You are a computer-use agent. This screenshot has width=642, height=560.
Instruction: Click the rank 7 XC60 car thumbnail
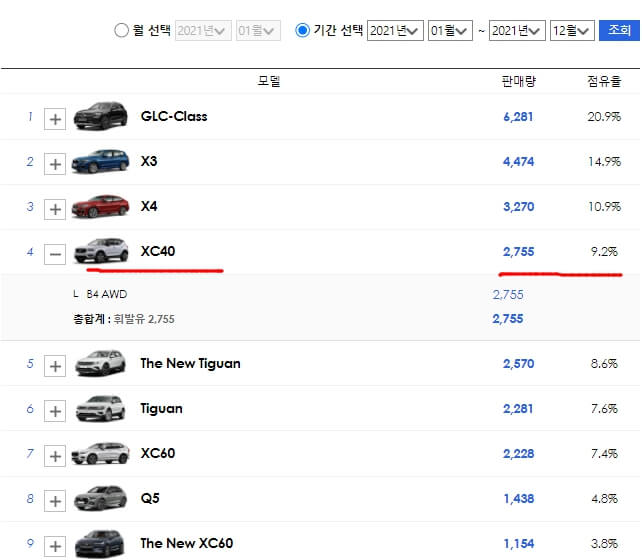point(100,453)
